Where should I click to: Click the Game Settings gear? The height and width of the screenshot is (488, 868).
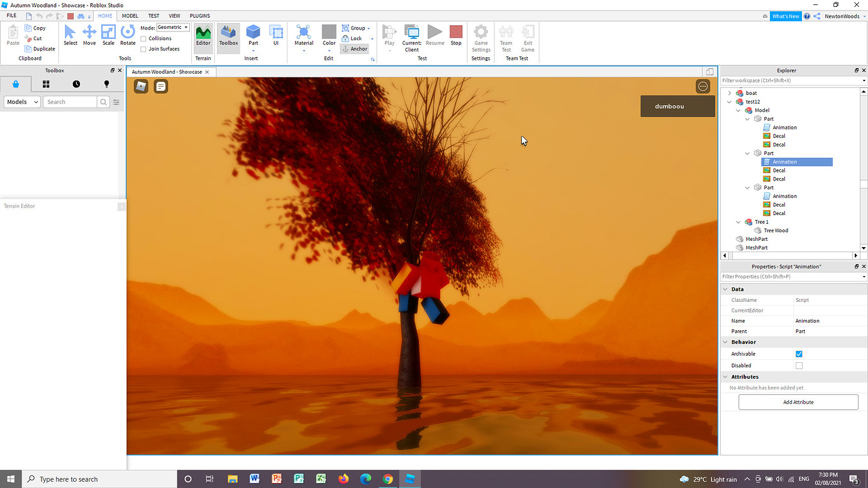coord(481,38)
